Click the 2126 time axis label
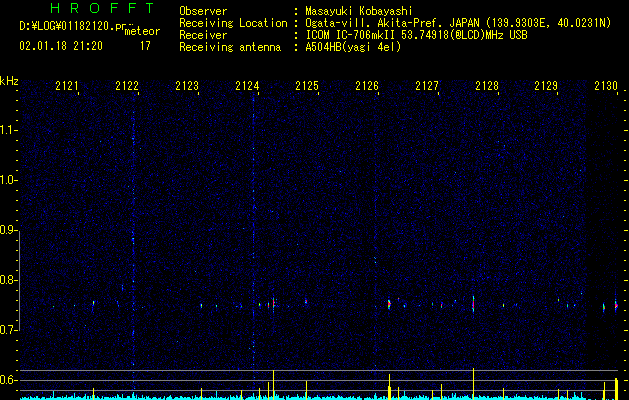The image size is (629, 400). 367,86
